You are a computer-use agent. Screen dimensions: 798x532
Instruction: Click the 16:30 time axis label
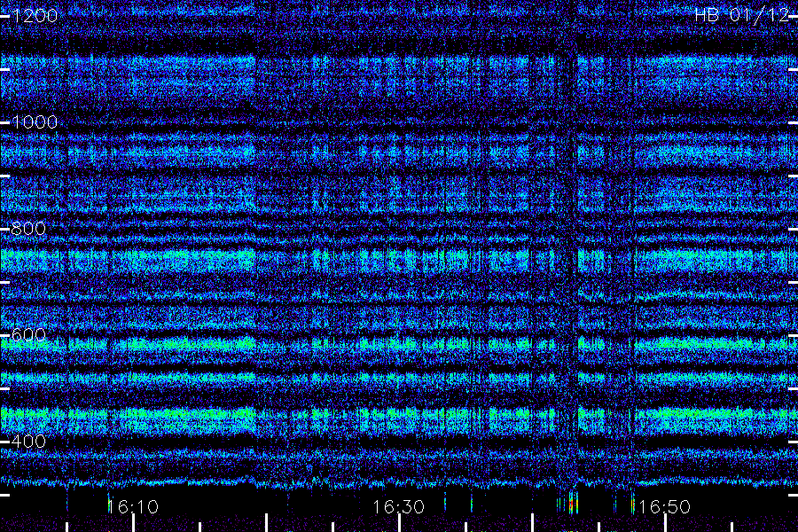point(398,507)
